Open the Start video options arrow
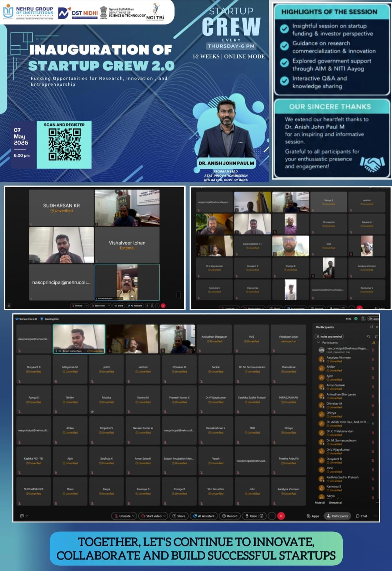Viewport: 392px width, 571px height. (x=165, y=516)
